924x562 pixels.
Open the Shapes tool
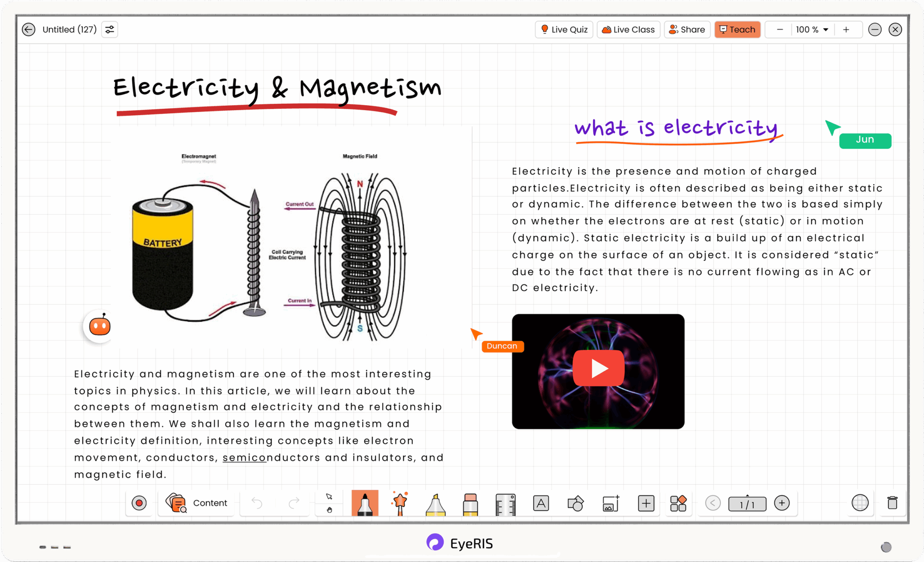click(576, 503)
